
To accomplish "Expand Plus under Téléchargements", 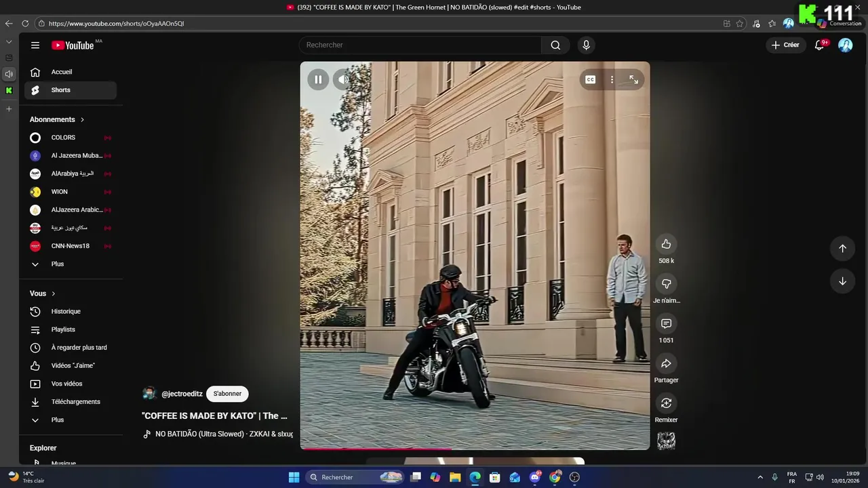I will pyautogui.click(x=71, y=420).
